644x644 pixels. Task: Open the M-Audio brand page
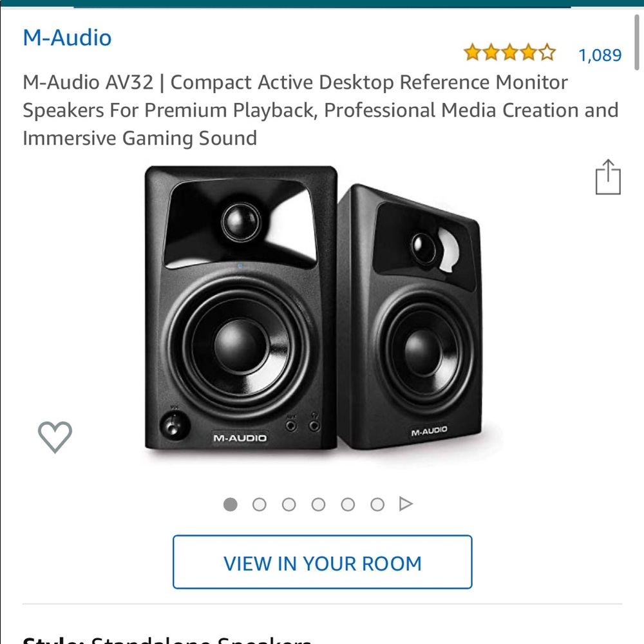click(66, 37)
